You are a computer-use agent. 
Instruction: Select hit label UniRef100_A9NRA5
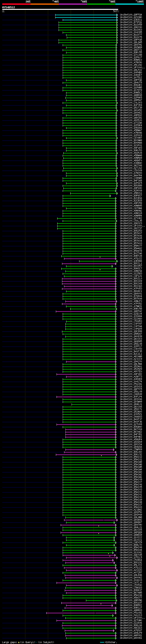click(x=131, y=206)
